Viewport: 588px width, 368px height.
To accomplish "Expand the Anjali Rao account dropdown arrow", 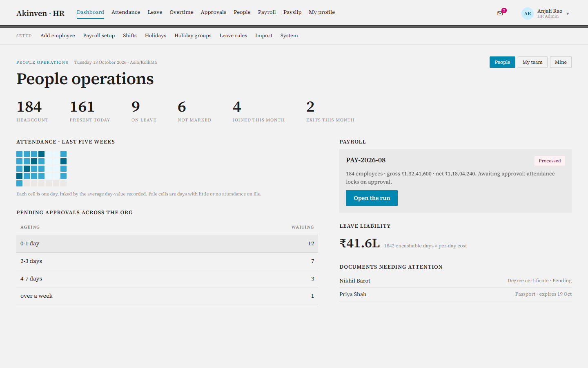I will click(x=568, y=14).
